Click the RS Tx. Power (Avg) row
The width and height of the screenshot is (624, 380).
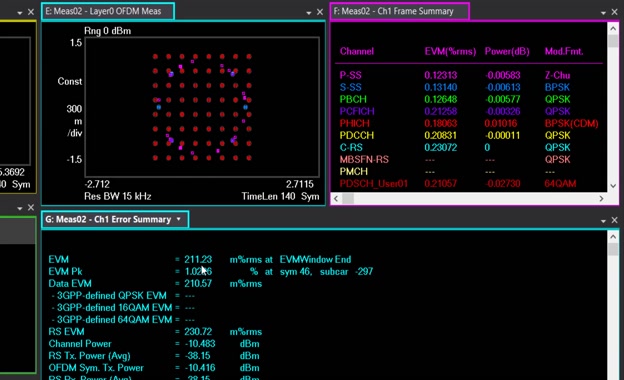154,356
